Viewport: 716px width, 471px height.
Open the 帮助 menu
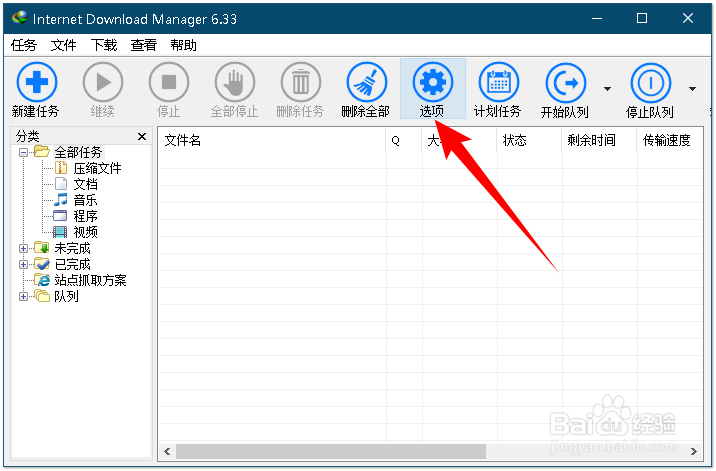click(184, 45)
